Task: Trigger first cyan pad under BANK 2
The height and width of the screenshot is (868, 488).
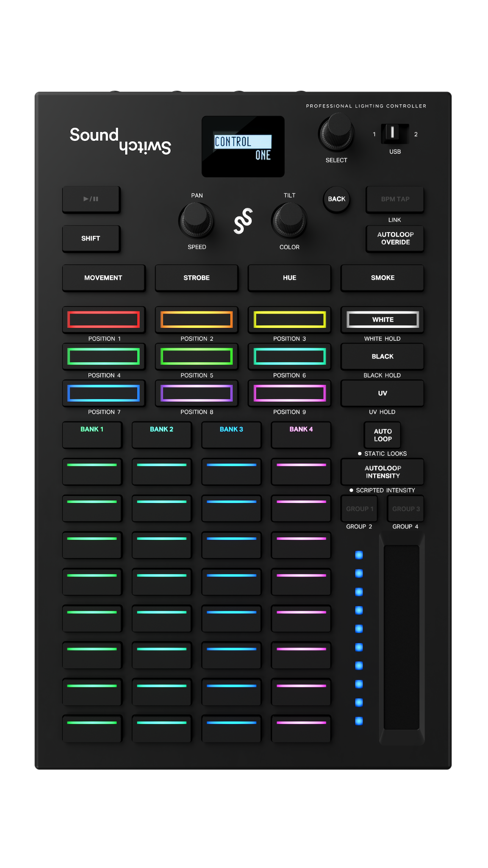Action: (161, 472)
